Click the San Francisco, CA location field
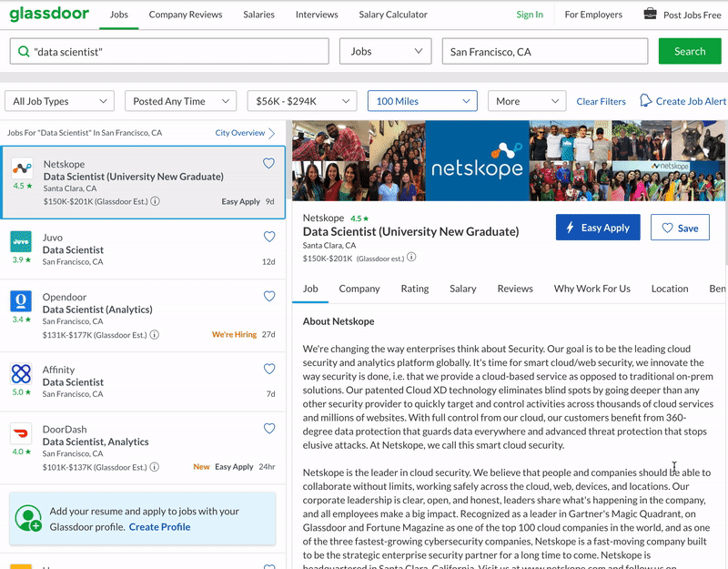Image resolution: width=728 pixels, height=569 pixels. coord(544,51)
